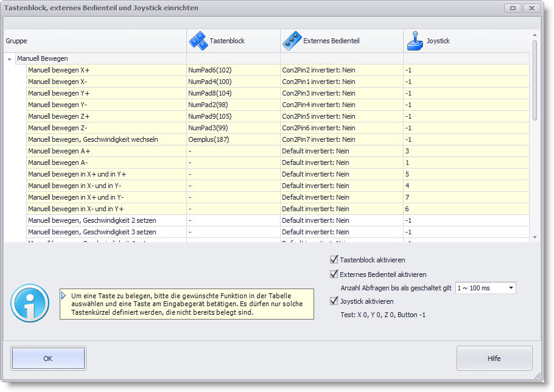Click the Tastenblock keypad icon in header

coord(197,41)
